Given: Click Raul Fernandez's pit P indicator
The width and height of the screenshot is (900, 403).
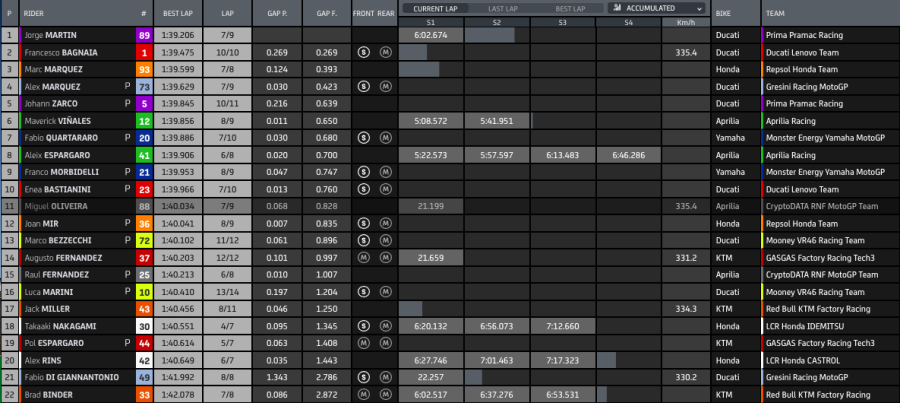Looking at the screenshot, I should tap(127, 274).
